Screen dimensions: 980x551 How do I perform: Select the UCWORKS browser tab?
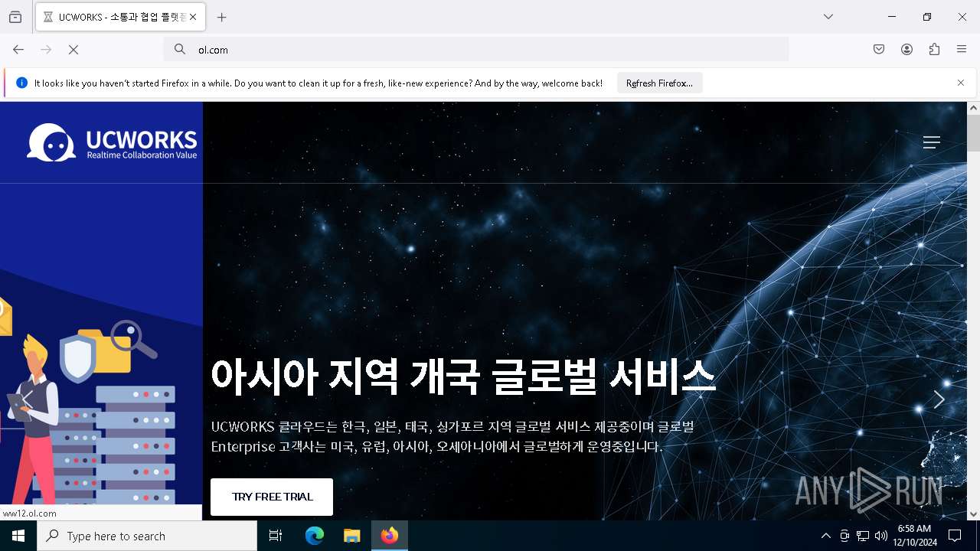click(x=119, y=17)
